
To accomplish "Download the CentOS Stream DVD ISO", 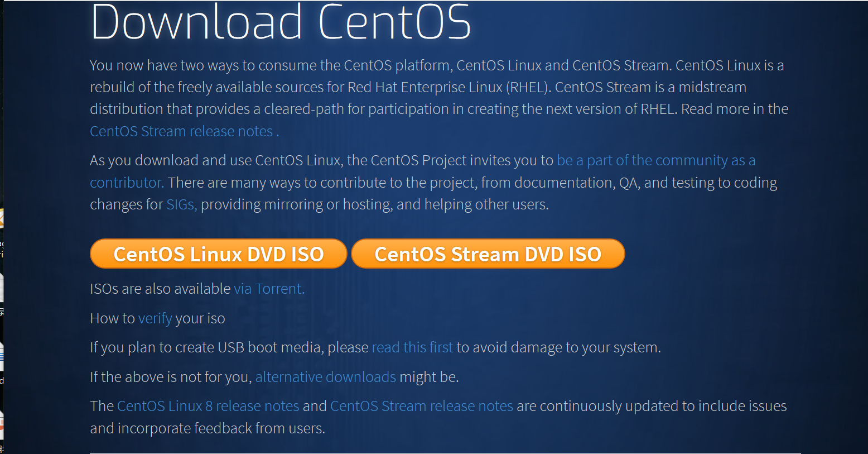I will [x=488, y=254].
